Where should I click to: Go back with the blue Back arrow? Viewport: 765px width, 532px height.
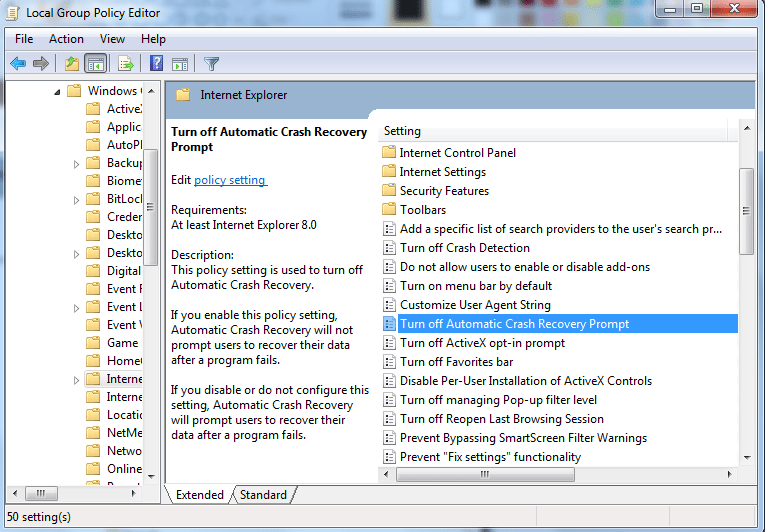point(18,63)
